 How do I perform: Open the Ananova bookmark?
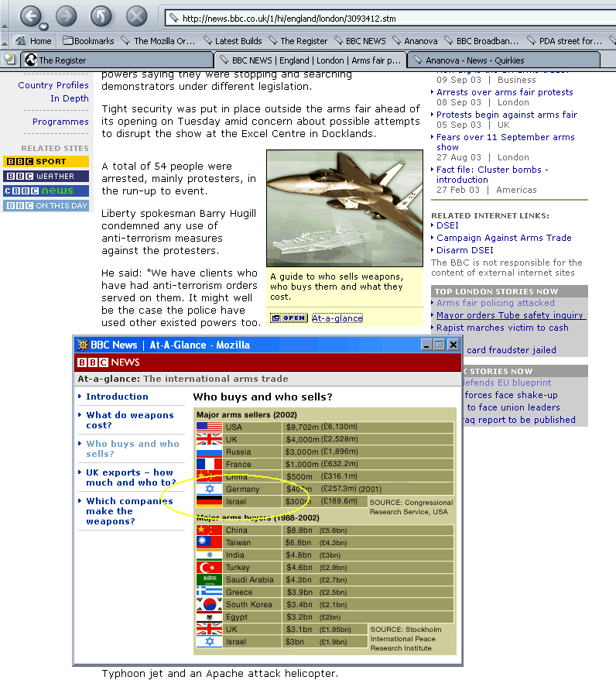pyautogui.click(x=415, y=41)
